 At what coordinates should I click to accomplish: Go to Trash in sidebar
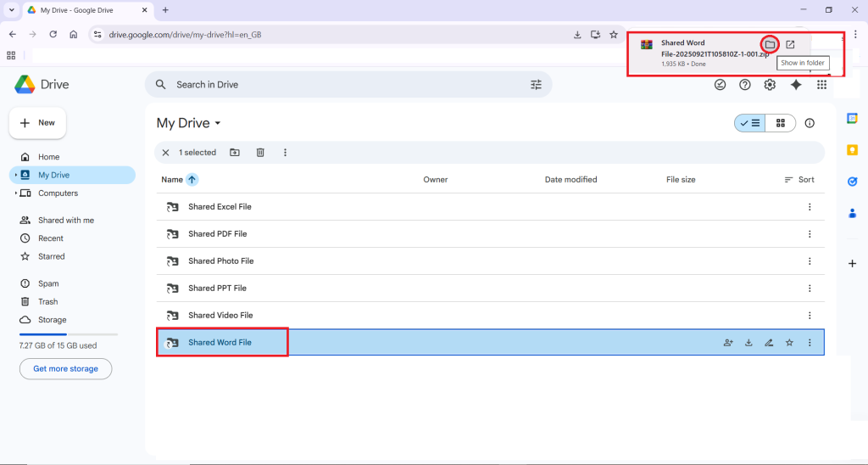[47, 301]
